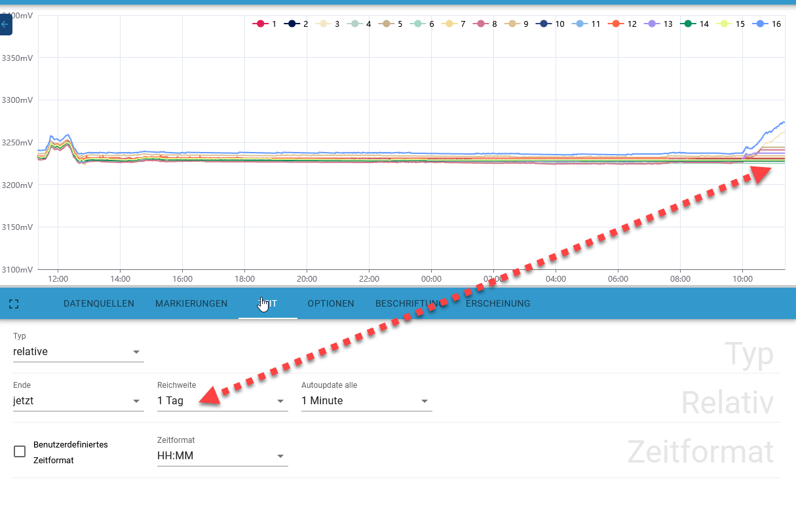Screen dimensions: 796x532
Task: Toggle legend series 14
Action: tap(694, 24)
